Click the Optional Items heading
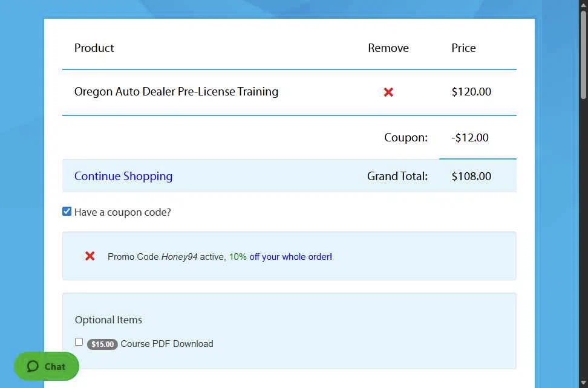This screenshot has width=588, height=388. tap(108, 320)
